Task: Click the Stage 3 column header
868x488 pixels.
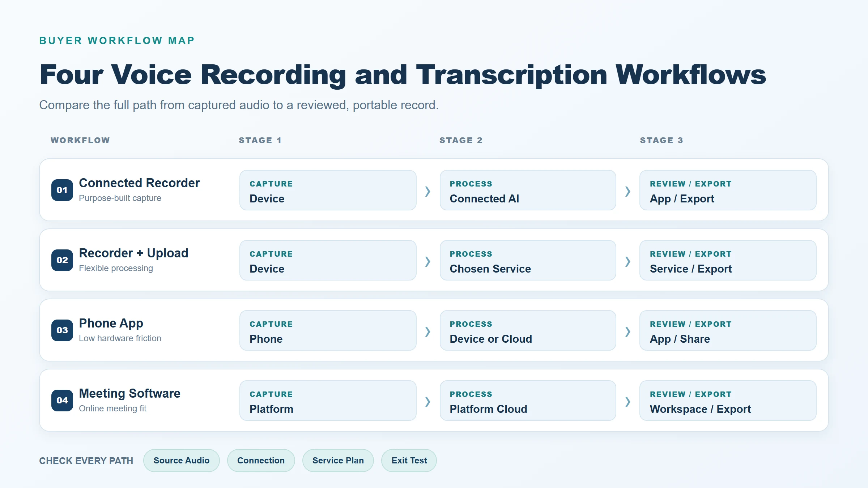Action: (661, 140)
